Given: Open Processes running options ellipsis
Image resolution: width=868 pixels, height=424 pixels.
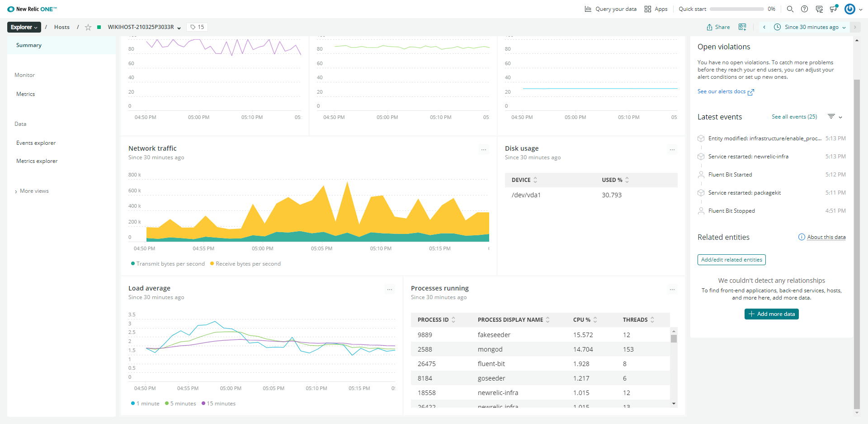Looking at the screenshot, I should point(672,289).
